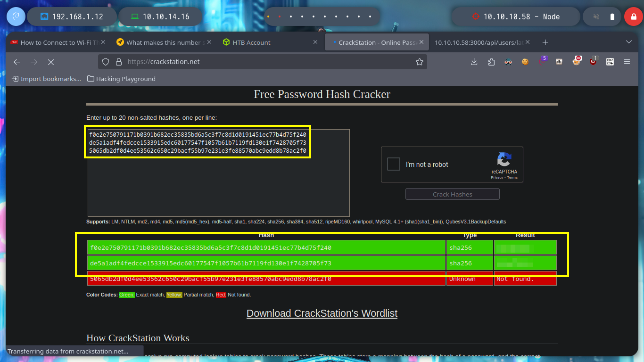Click the red 5065db2d... hash cell

click(266, 279)
